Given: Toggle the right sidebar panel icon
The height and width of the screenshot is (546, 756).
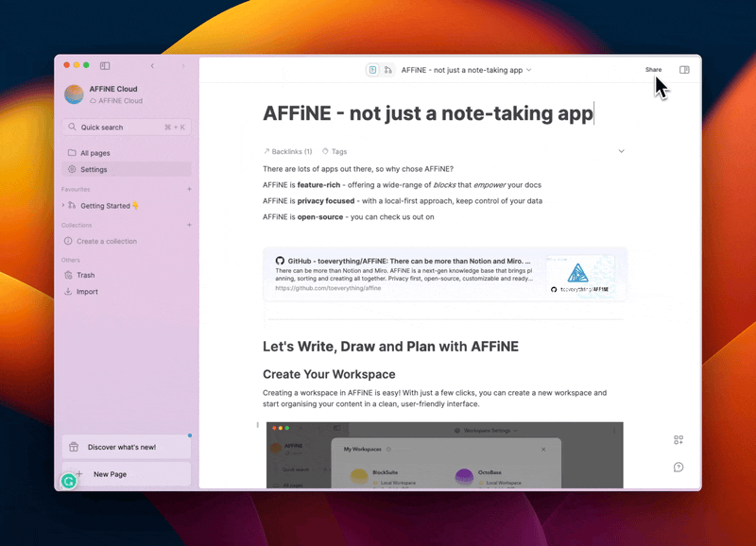Looking at the screenshot, I should point(684,70).
